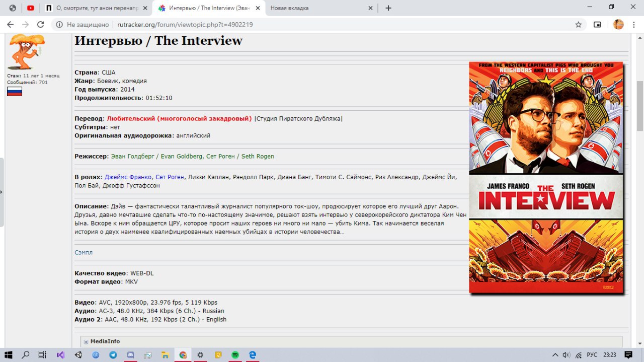
Task: Open the Сет Роген / Seth Rogen director link
Action: (x=240, y=156)
